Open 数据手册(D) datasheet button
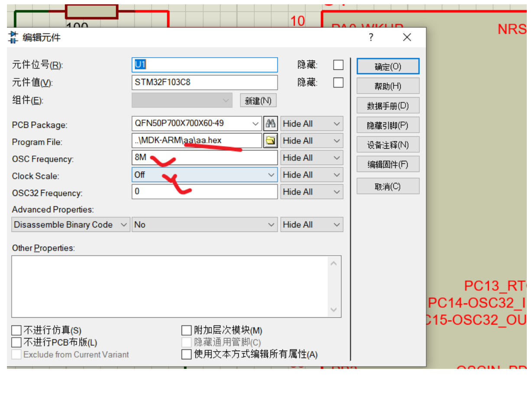This screenshot has width=532, height=407. coord(388,106)
